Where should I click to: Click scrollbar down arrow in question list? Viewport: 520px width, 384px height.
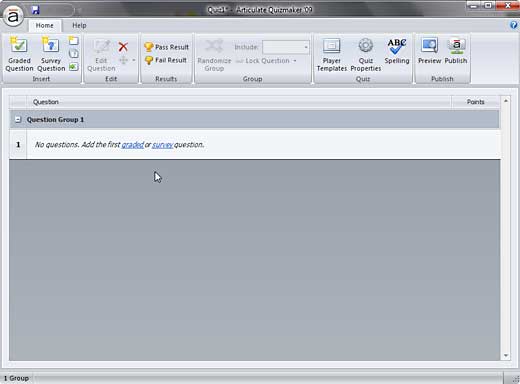point(506,356)
